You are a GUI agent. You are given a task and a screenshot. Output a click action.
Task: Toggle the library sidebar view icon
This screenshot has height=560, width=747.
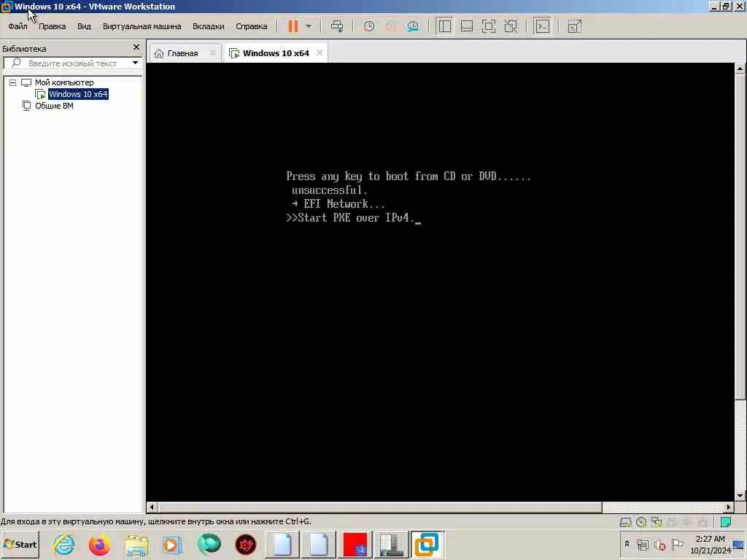(444, 26)
